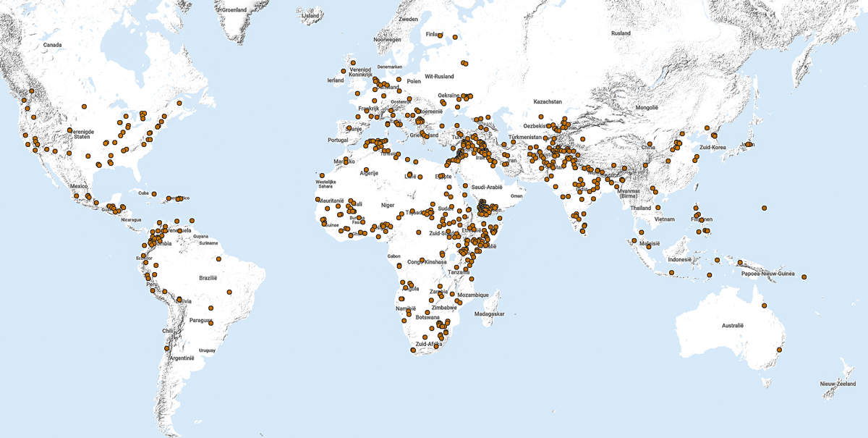Image resolution: width=868 pixels, height=438 pixels.
Task: Click the Zweden label
Action: point(409,19)
